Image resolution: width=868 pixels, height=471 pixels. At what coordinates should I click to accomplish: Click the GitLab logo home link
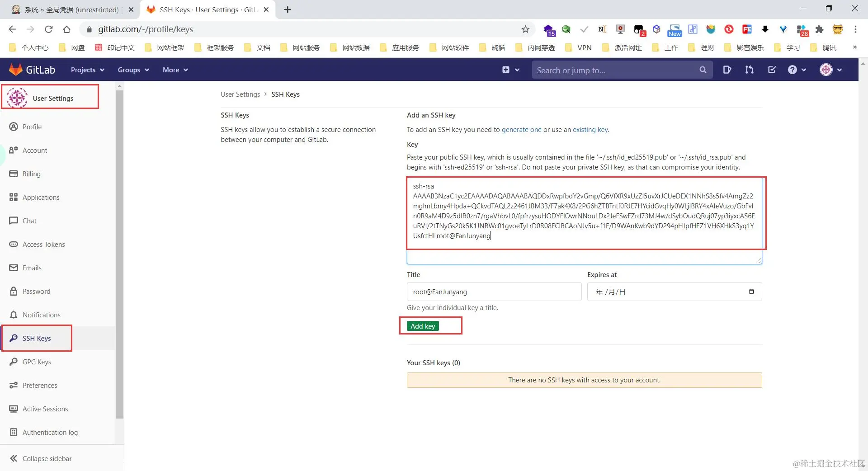(x=32, y=70)
